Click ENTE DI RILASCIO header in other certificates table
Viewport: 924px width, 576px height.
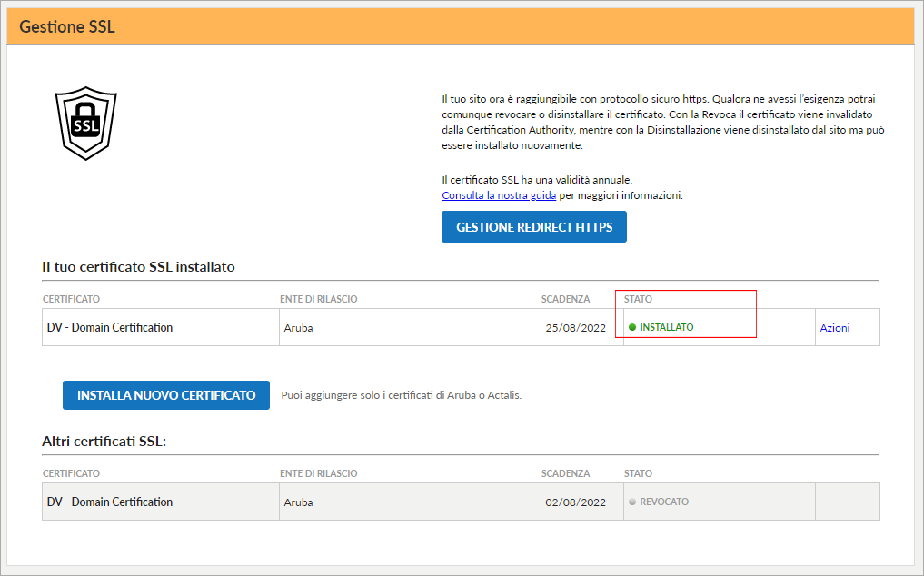click(318, 473)
